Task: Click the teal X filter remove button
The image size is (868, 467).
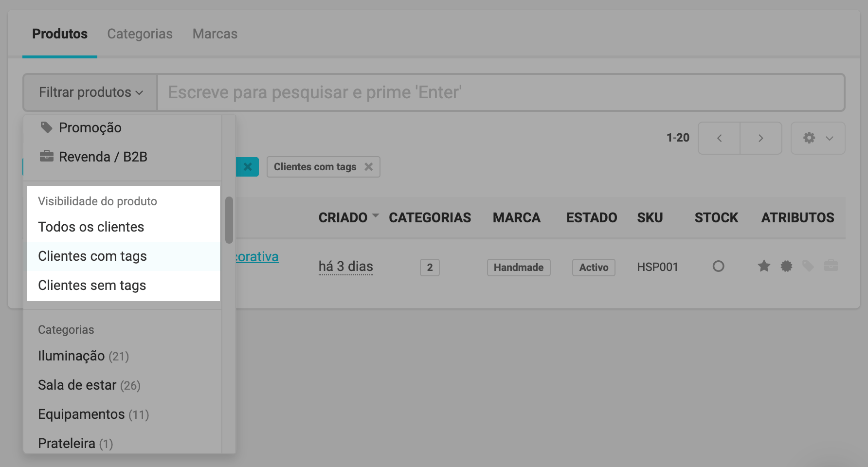Action: [x=248, y=167]
